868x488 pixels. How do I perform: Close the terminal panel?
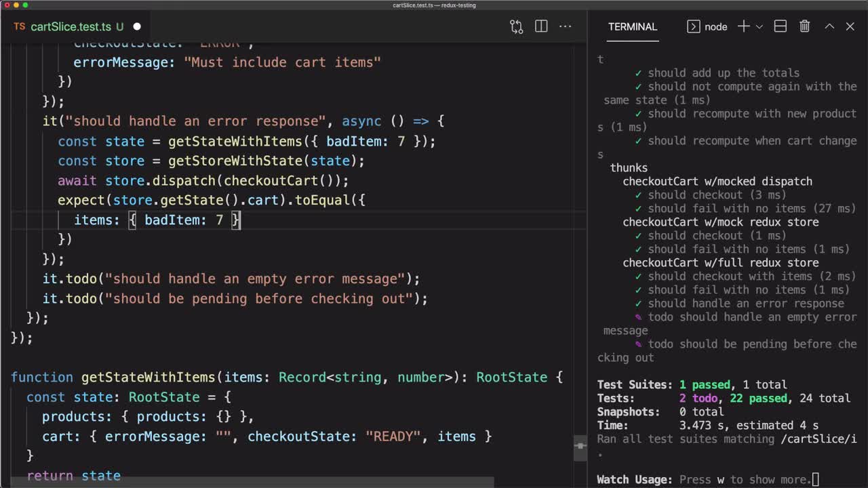click(x=850, y=26)
